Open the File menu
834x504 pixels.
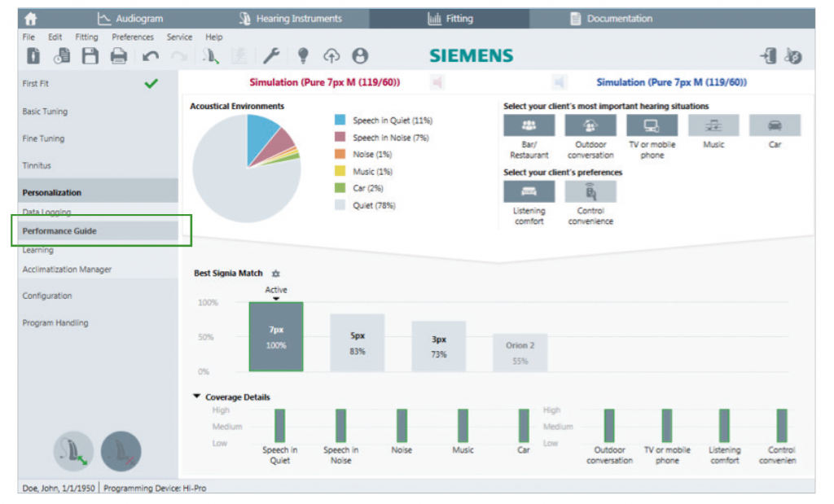29,37
